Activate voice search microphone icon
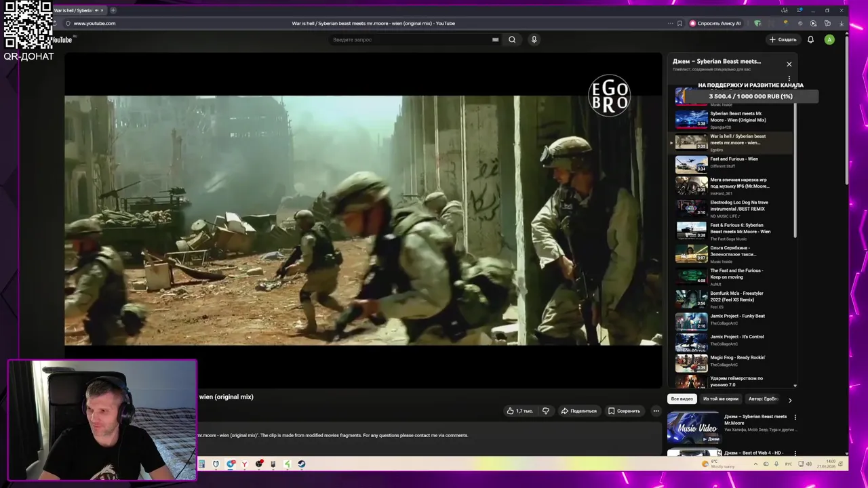868x488 pixels. [534, 39]
